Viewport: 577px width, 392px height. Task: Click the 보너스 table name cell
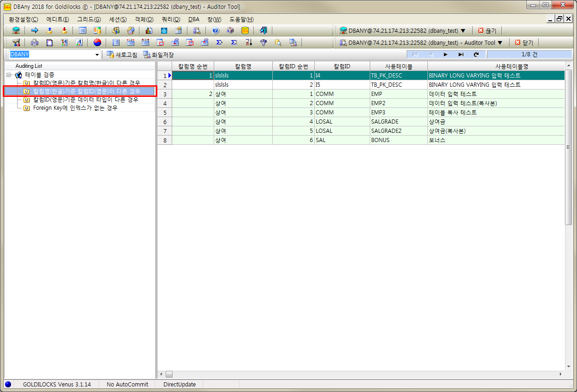click(x=496, y=140)
